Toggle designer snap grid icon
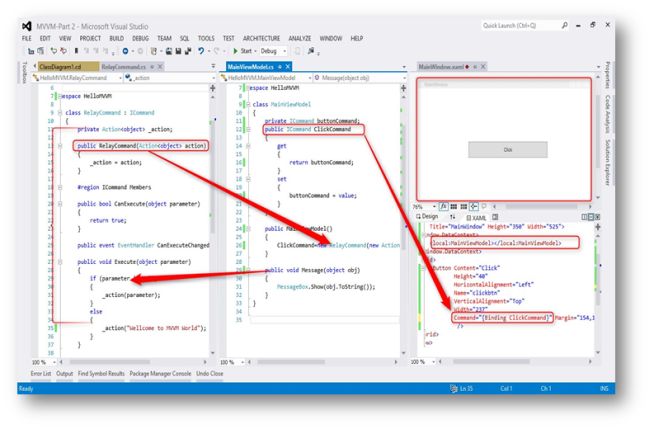Image resolution: width=650 pixels, height=429 pixels. tap(454, 206)
